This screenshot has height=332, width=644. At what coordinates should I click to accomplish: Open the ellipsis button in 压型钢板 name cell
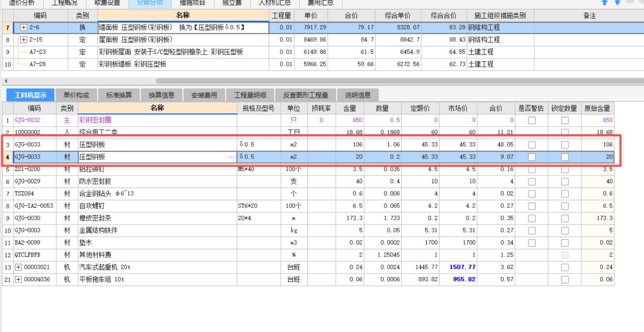tap(232, 157)
